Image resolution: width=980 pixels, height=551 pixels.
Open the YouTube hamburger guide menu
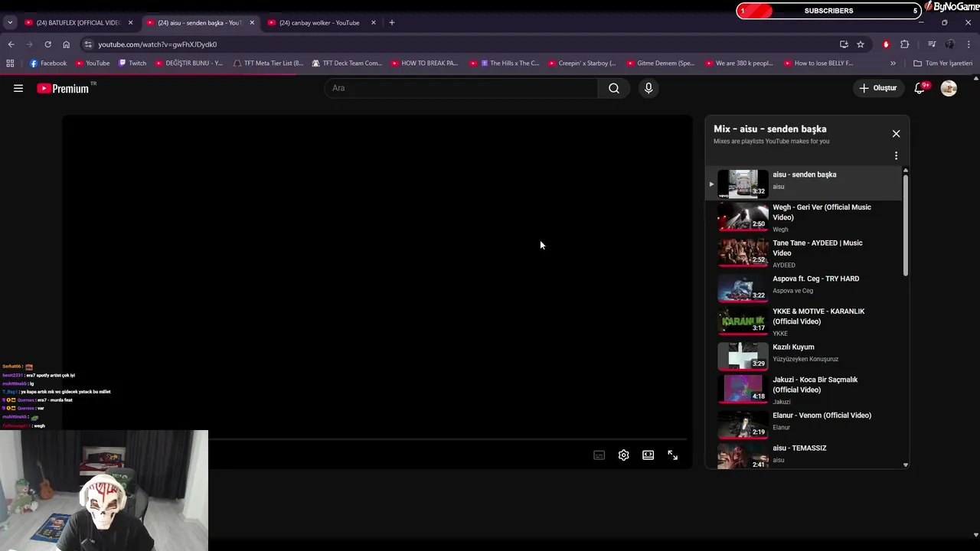pos(18,88)
